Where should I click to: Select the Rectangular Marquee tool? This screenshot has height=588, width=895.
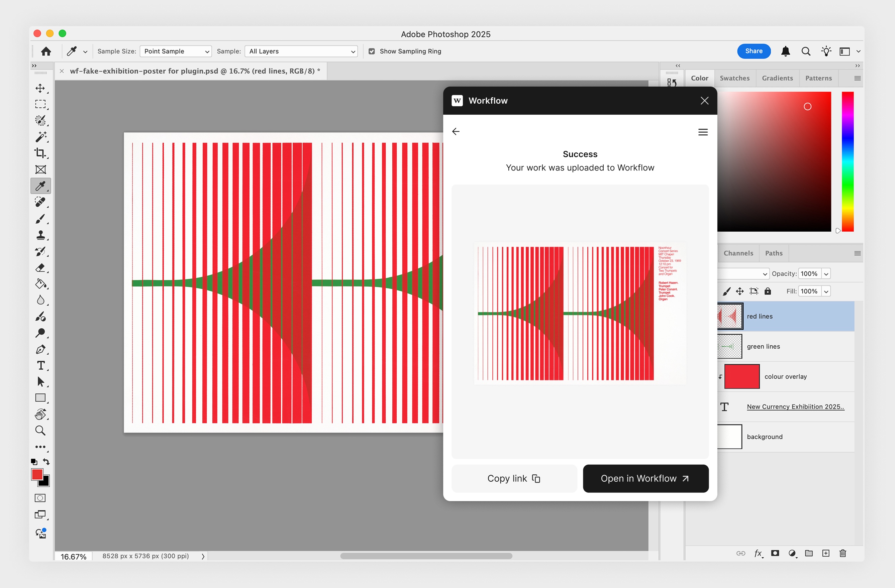tap(40, 104)
